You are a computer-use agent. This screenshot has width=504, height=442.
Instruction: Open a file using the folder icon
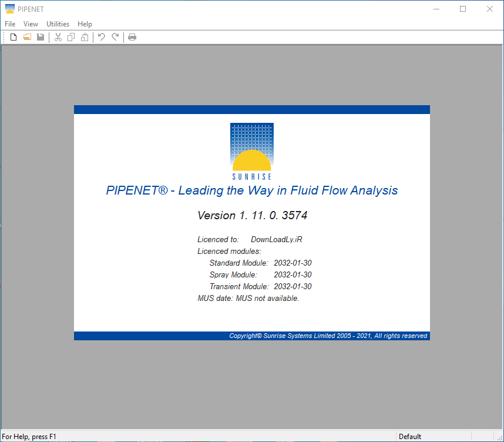27,37
